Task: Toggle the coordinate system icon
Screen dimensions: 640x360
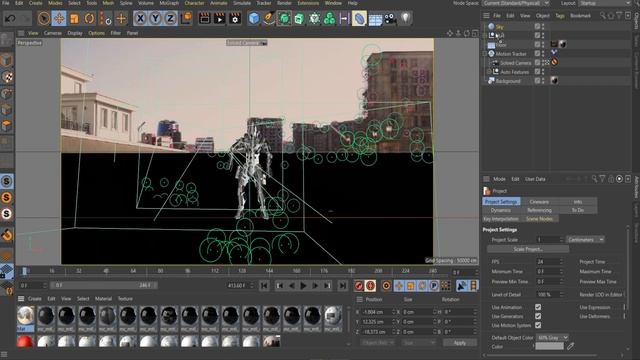Action: 186,18
